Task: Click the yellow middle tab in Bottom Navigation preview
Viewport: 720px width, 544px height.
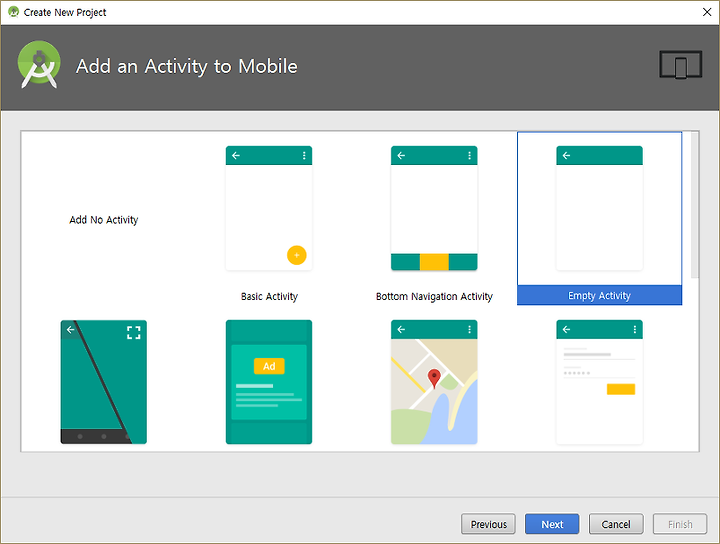Action: 434,262
